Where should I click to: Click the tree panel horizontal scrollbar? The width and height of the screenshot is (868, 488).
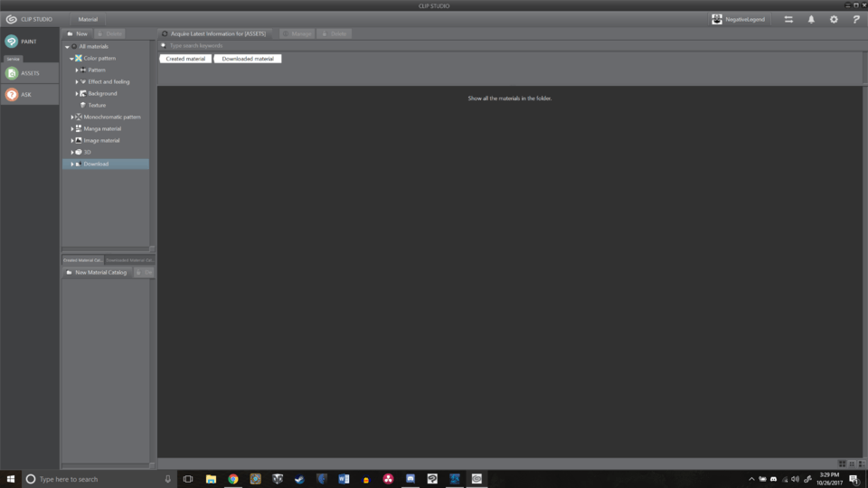pyautogui.click(x=105, y=249)
